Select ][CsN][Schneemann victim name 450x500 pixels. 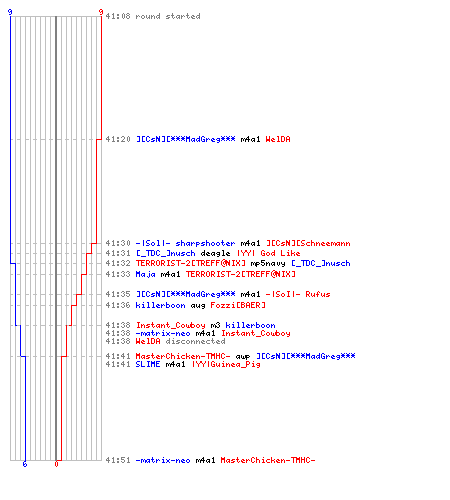[308, 243]
